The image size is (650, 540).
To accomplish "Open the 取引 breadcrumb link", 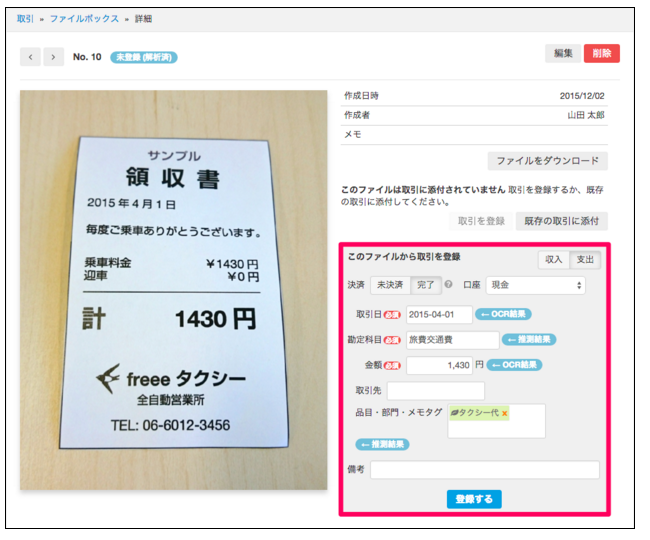I will [x=25, y=19].
